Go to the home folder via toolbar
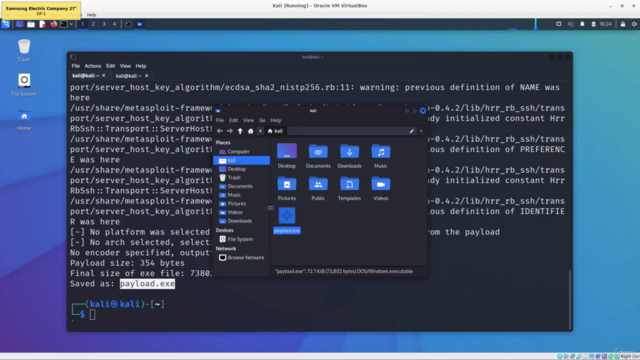Image resolution: width=640 pixels, height=360 pixels. (x=251, y=131)
